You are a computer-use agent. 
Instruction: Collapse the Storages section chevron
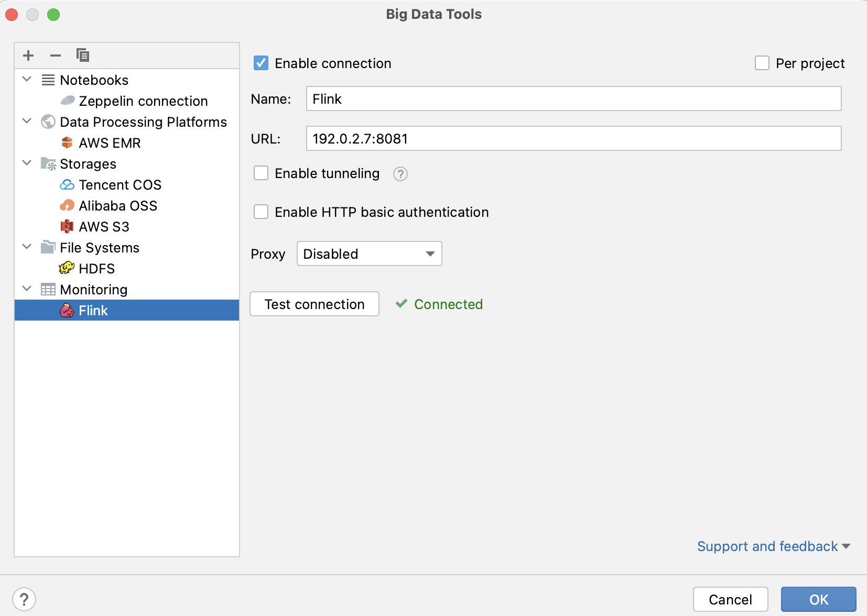pyautogui.click(x=27, y=163)
